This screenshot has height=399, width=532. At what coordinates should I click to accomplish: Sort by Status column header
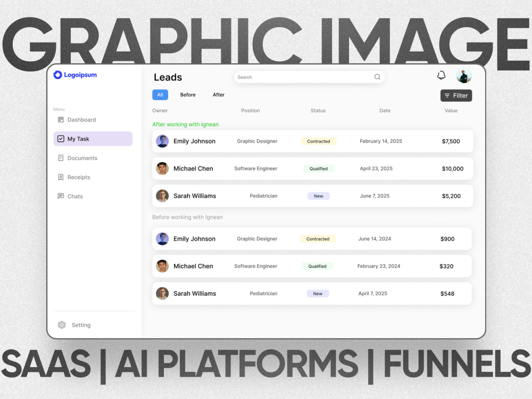(x=318, y=111)
